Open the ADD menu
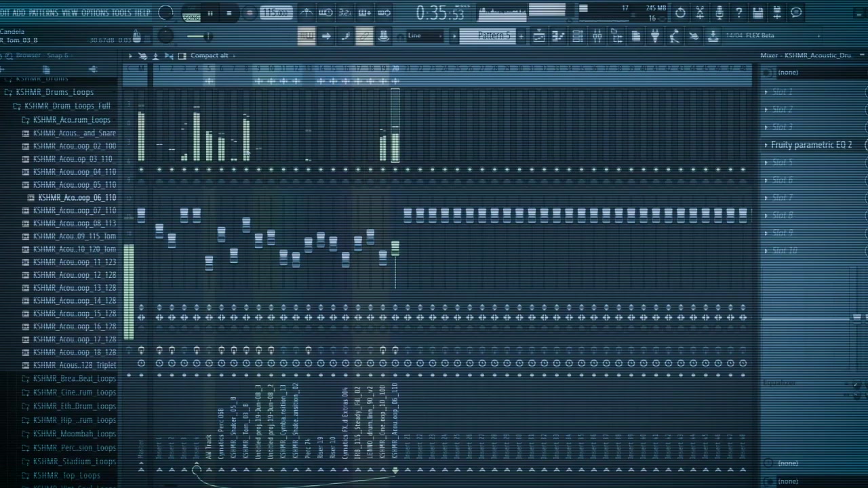 click(x=19, y=13)
